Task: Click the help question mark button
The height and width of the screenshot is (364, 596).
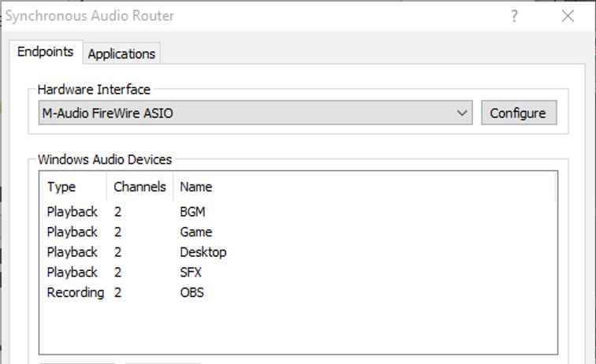Action: click(514, 17)
